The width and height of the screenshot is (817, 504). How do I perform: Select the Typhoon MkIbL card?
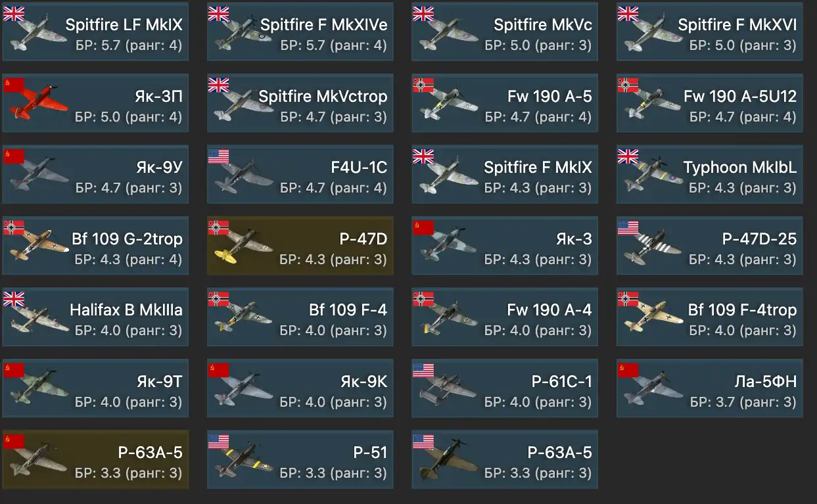point(710,174)
